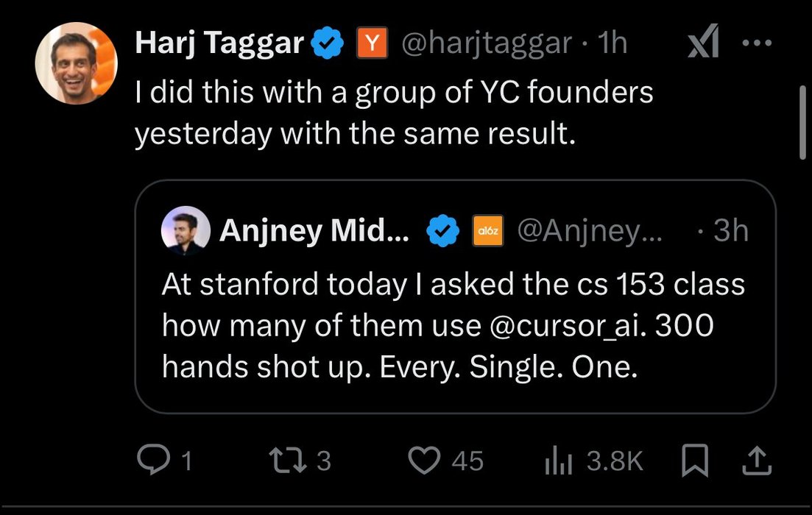This screenshot has height=515, width=812.
Task: Open the Y Combinator affiliation badge
Action: click(x=373, y=45)
